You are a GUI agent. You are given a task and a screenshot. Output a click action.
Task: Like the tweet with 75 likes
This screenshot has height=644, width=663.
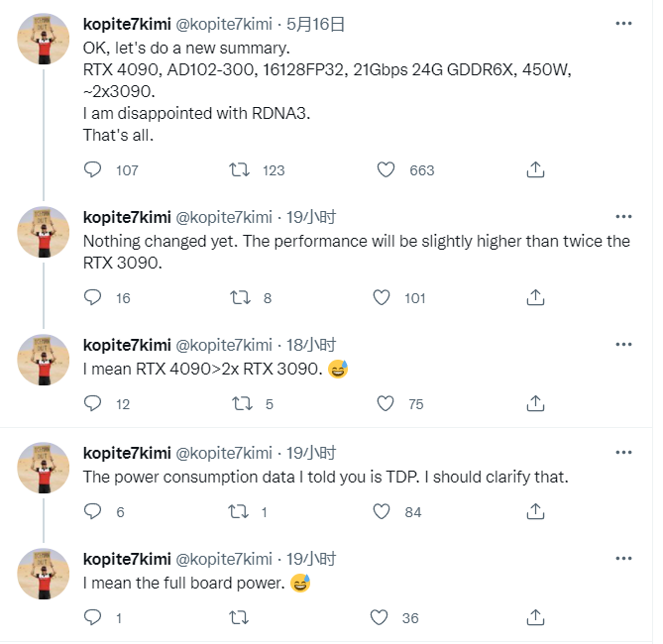pyautogui.click(x=387, y=403)
